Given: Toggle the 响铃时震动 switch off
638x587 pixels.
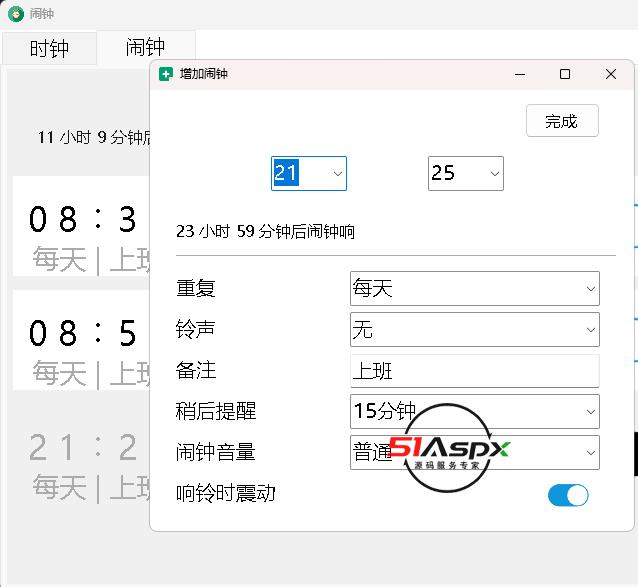Looking at the screenshot, I should click(568, 495).
